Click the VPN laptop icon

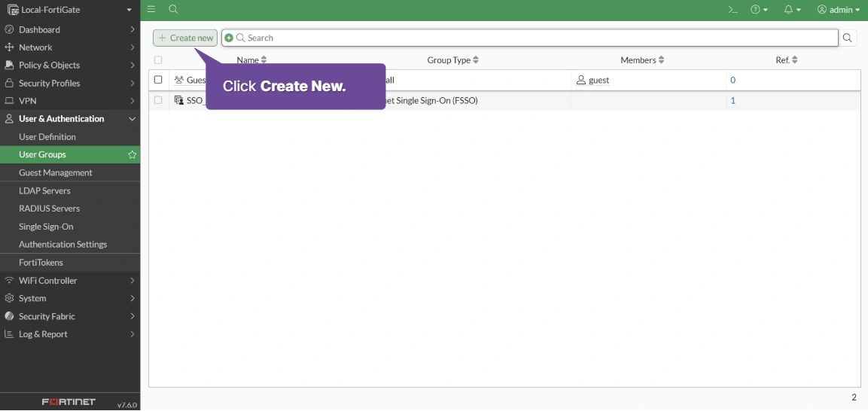click(x=9, y=101)
